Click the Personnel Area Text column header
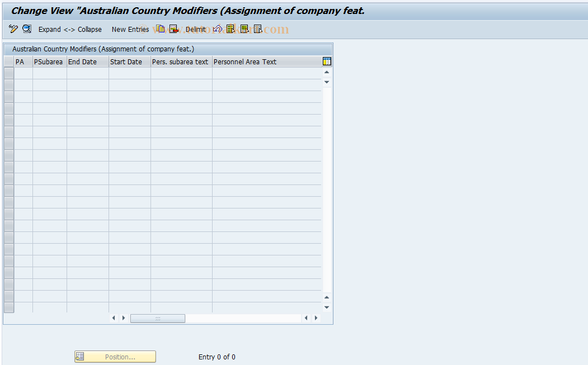 pos(267,62)
